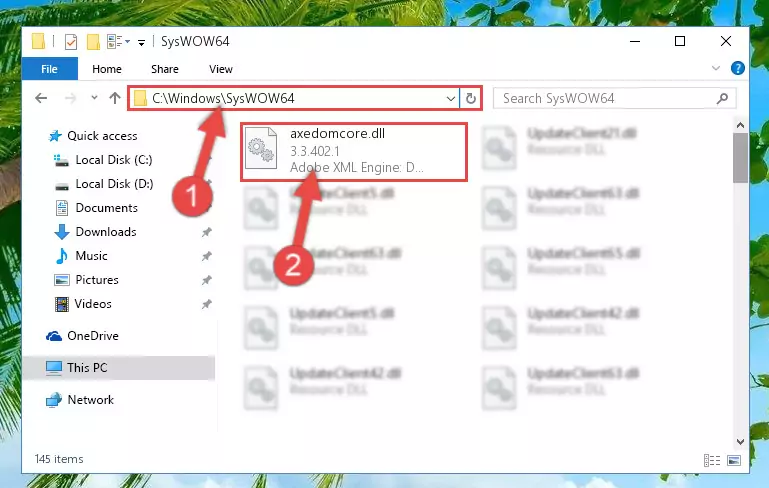The image size is (769, 488).
Task: Refresh the SysWOW64 folder
Action: (471, 99)
